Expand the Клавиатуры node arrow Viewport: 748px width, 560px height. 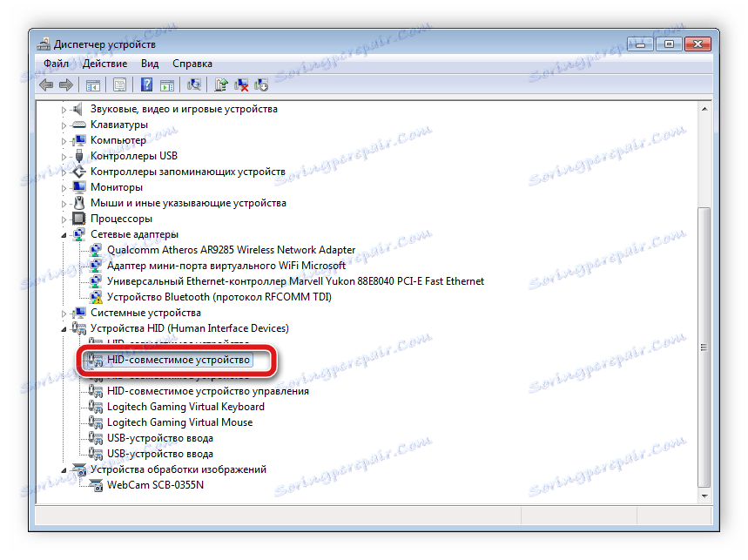point(64,125)
